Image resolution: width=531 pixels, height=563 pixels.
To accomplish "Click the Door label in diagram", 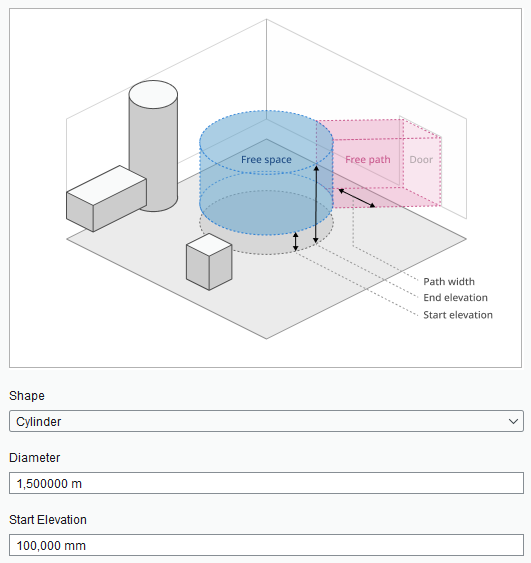I will 421,160.
